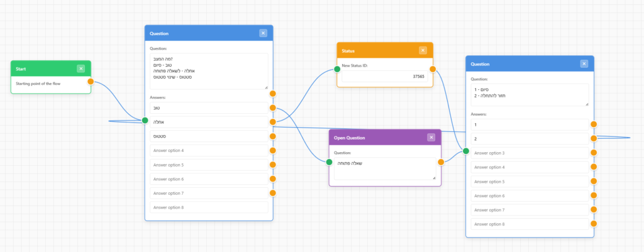Viewport: 644px width, 252px height.
Task: Click the Open Question node's orange output connector
Action: (441, 162)
